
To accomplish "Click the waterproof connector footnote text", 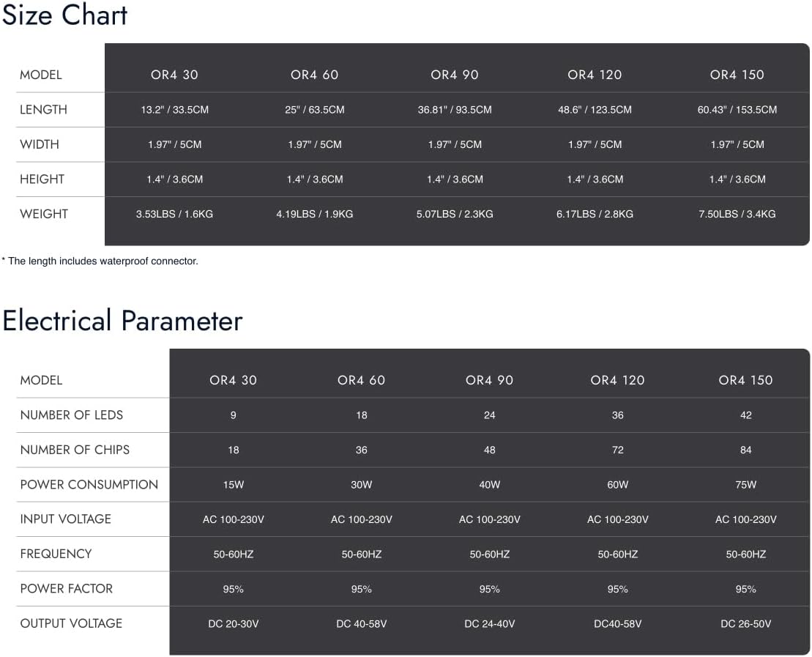I will pos(100,261).
